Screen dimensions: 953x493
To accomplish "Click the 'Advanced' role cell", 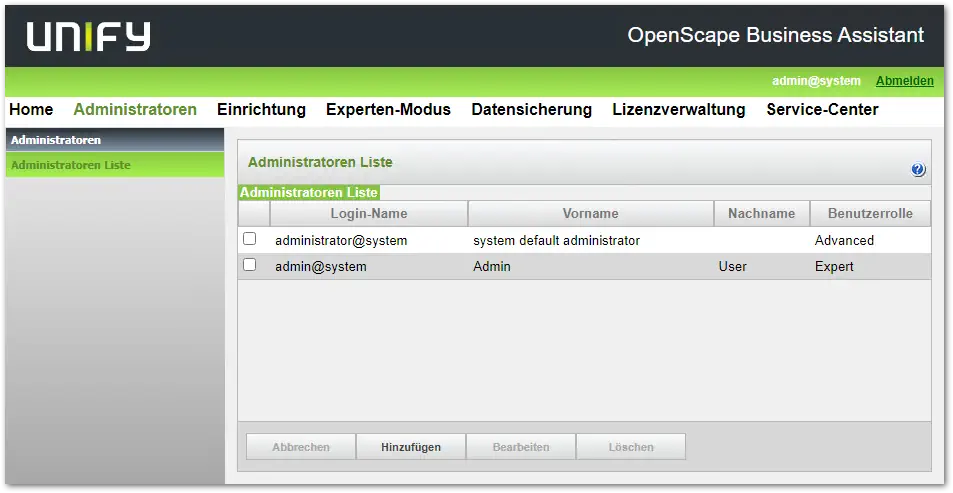I will pos(844,240).
